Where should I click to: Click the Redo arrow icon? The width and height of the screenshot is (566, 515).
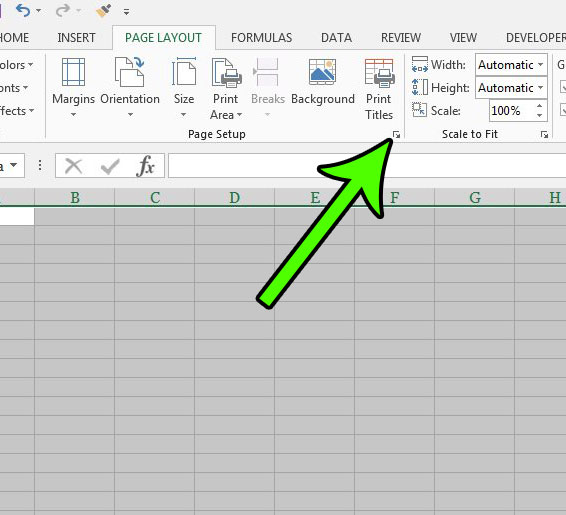(x=63, y=10)
